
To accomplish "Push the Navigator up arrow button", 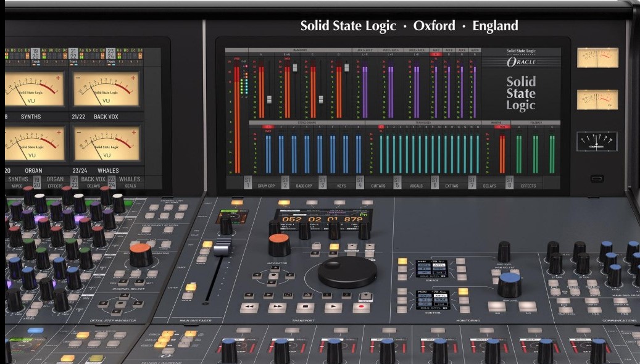I will point(275,268).
